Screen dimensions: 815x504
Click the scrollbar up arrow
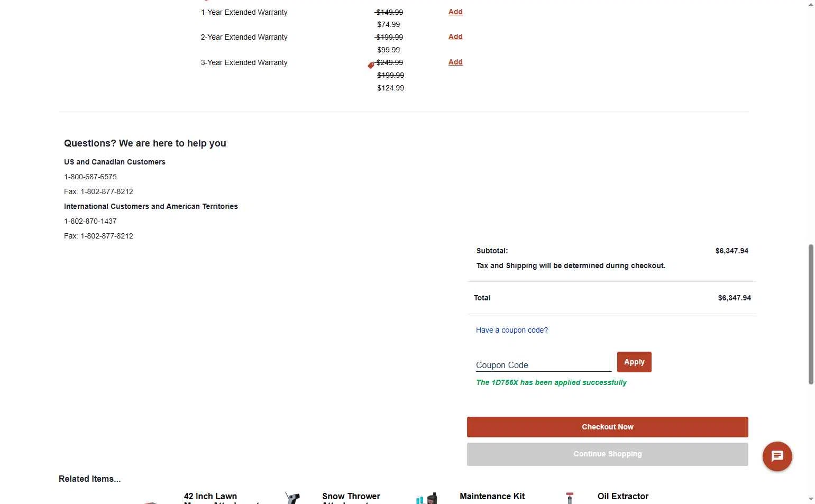pyautogui.click(x=811, y=4)
